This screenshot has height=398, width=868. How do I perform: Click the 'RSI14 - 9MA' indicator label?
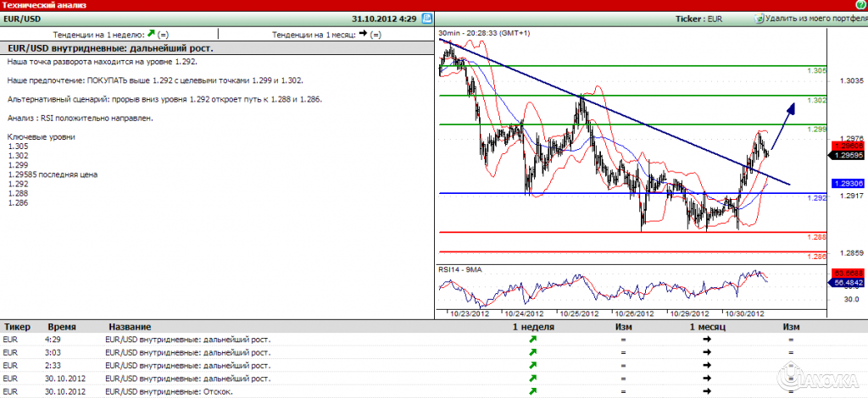pos(460,269)
